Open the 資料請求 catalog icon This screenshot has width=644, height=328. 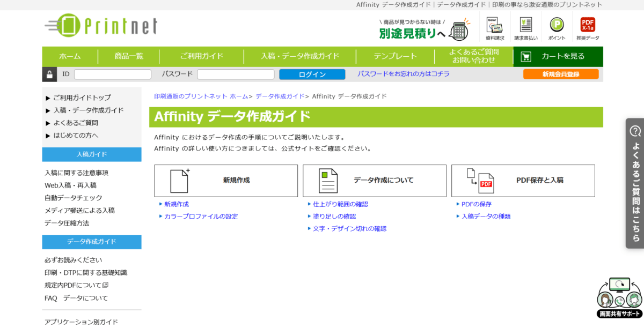click(x=495, y=28)
